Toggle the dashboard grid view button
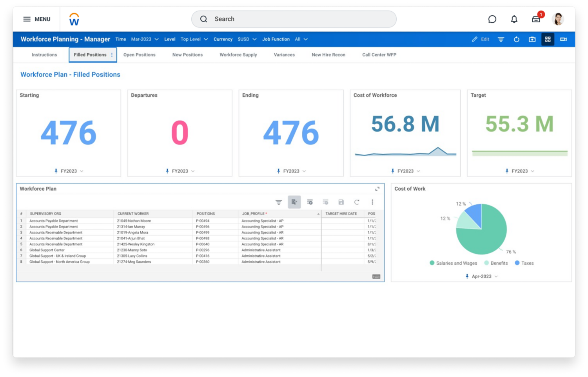588x377 pixels. 548,39
